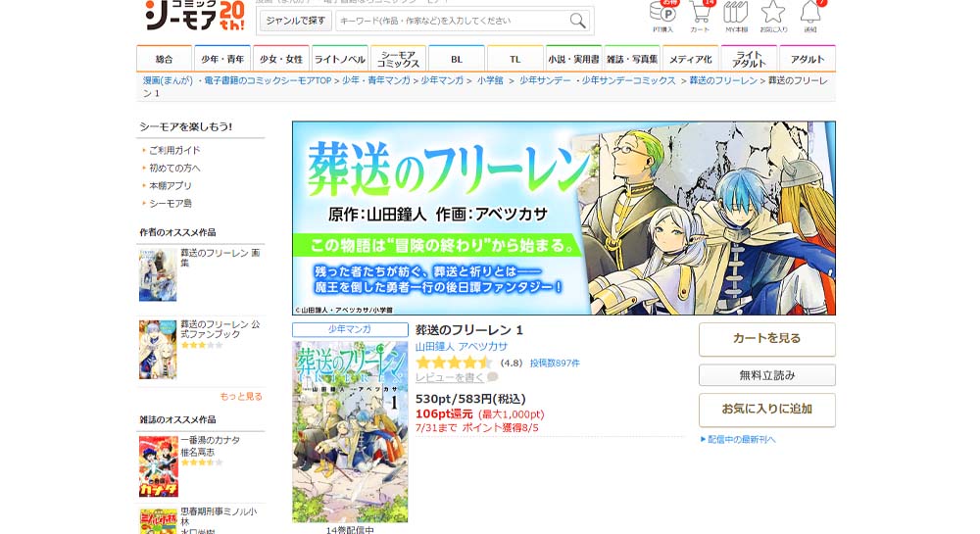The image size is (980, 534).
Task: Click the Comic Cmoa 20th logo
Action: (194, 15)
